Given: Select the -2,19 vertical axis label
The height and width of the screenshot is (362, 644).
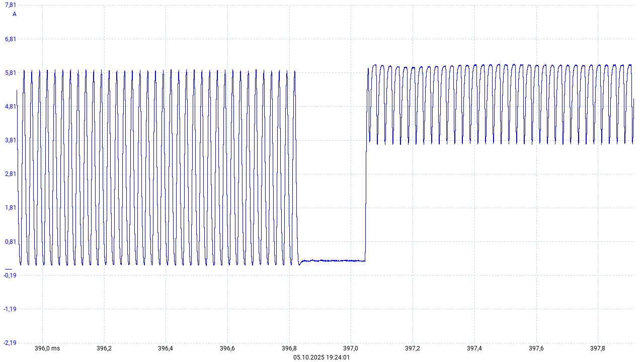Looking at the screenshot, I should [10, 342].
